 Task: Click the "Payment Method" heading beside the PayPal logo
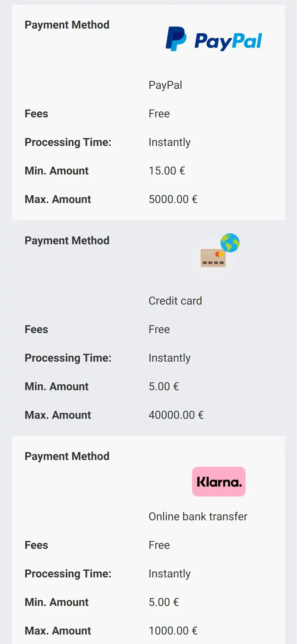pyautogui.click(x=67, y=25)
